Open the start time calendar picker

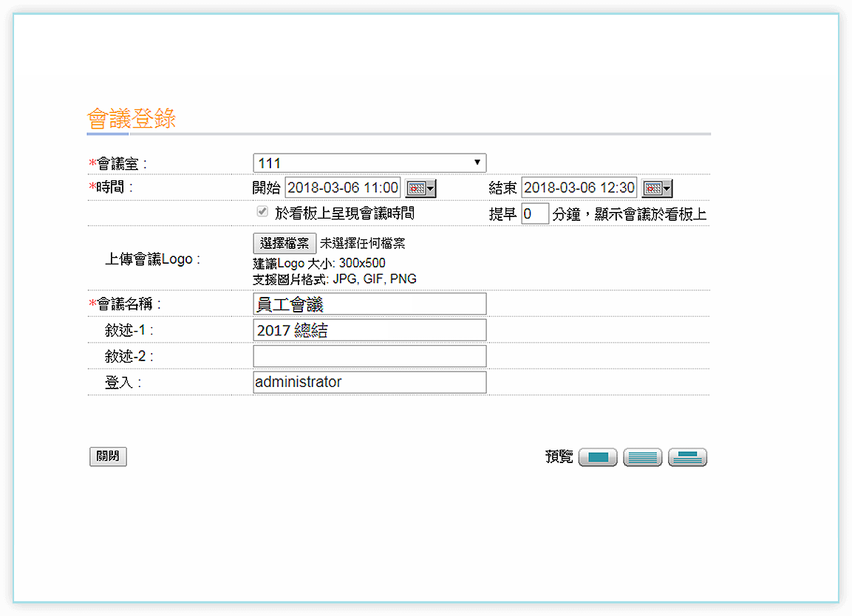click(421, 188)
